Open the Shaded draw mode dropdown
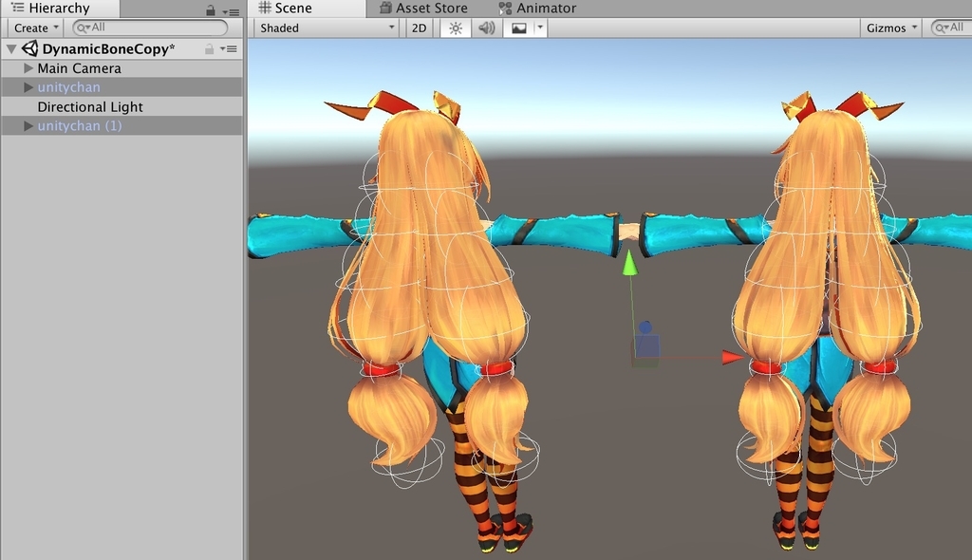 327,28
